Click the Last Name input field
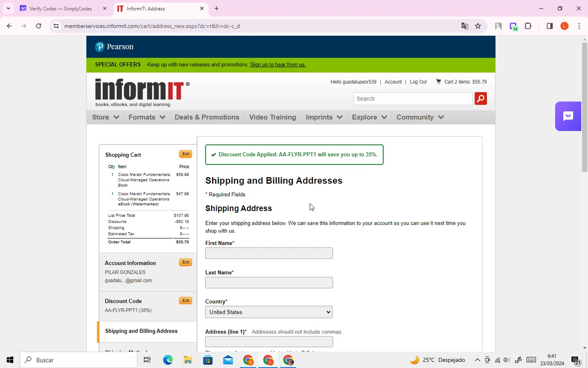Screen dimensions: 588x368 click(x=269, y=282)
